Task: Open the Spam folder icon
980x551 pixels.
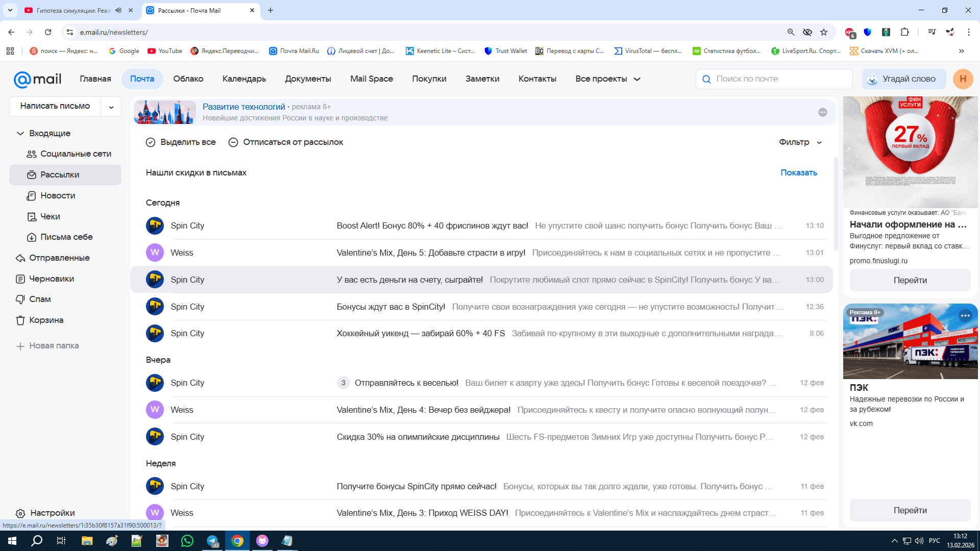Action: 20,299
